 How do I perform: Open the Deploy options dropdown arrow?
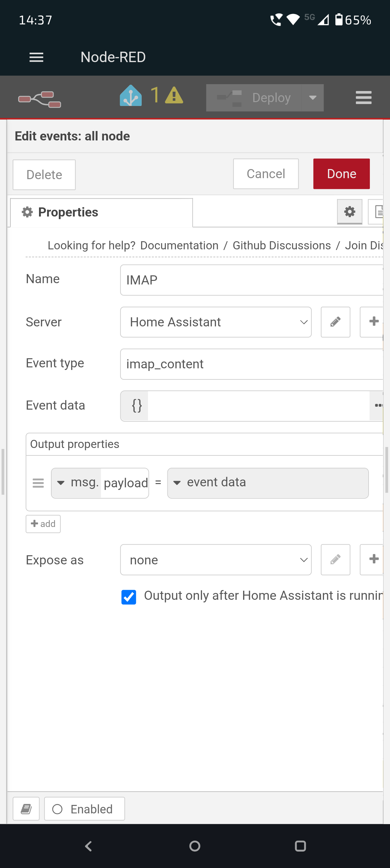click(313, 98)
